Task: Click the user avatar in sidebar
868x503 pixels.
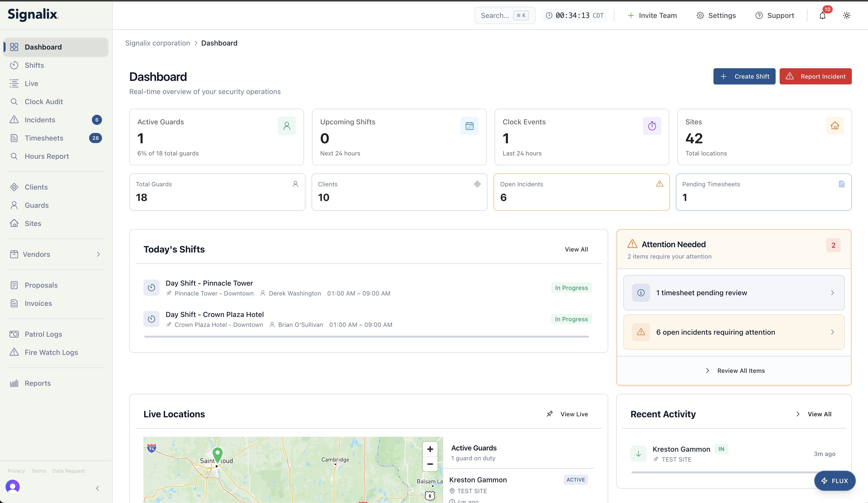Action: click(13, 487)
